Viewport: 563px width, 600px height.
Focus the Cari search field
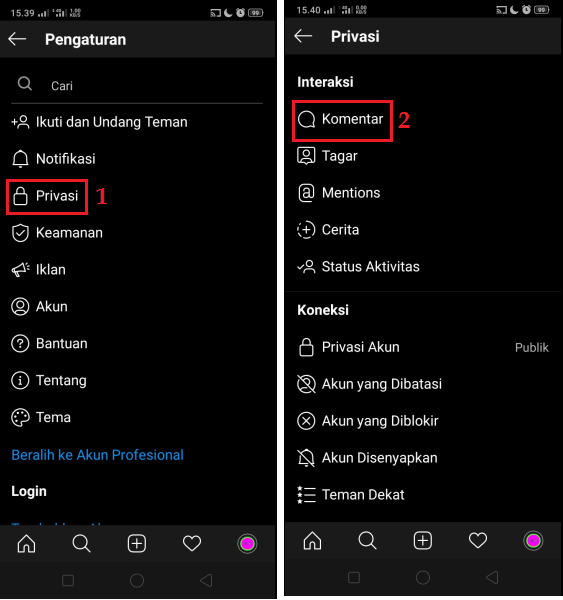tap(137, 85)
